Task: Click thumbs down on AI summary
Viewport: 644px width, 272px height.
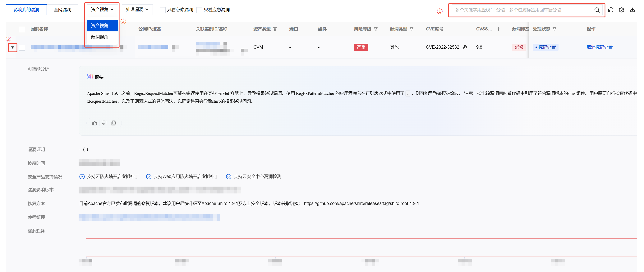Action: (104, 123)
